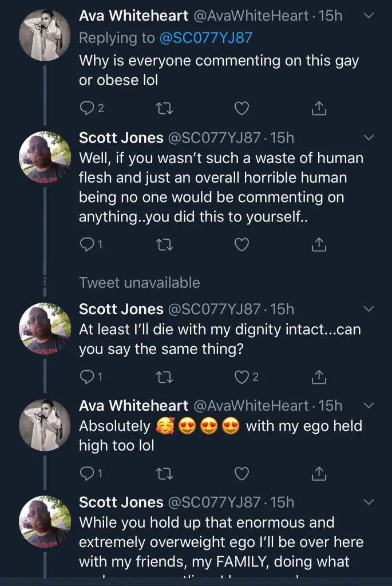Tap the 'Tweet unavailable' notice

(140, 283)
